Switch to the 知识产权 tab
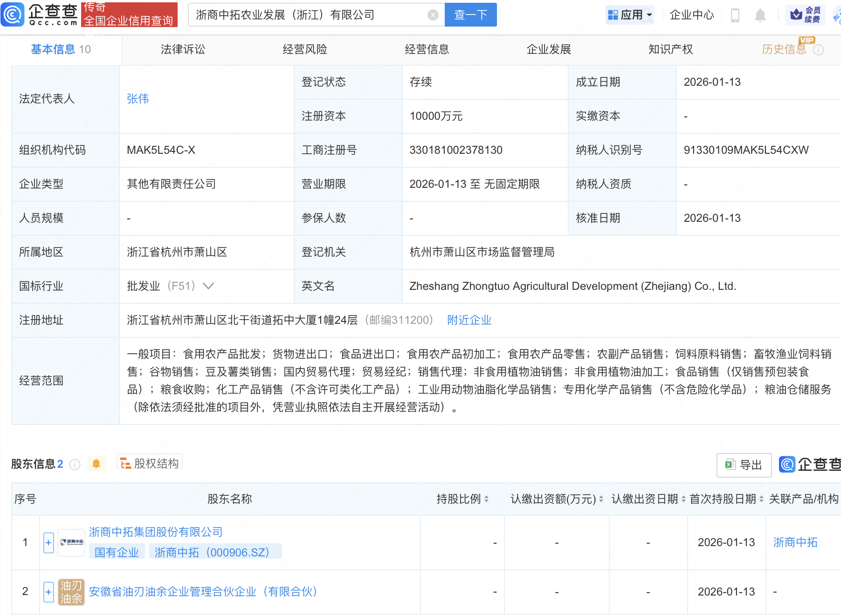 (x=670, y=49)
